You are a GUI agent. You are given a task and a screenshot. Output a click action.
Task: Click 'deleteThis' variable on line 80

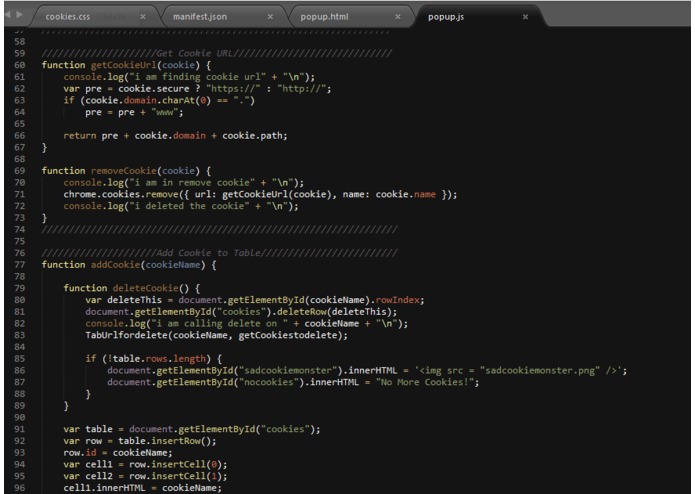pyautogui.click(x=134, y=300)
